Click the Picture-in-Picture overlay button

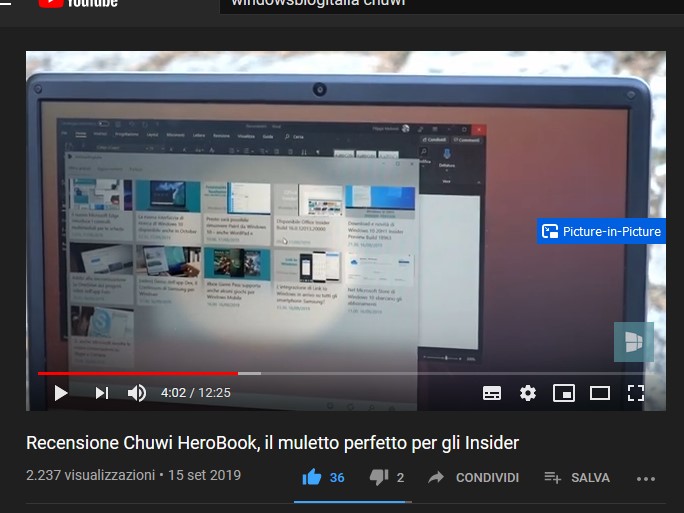click(x=601, y=231)
